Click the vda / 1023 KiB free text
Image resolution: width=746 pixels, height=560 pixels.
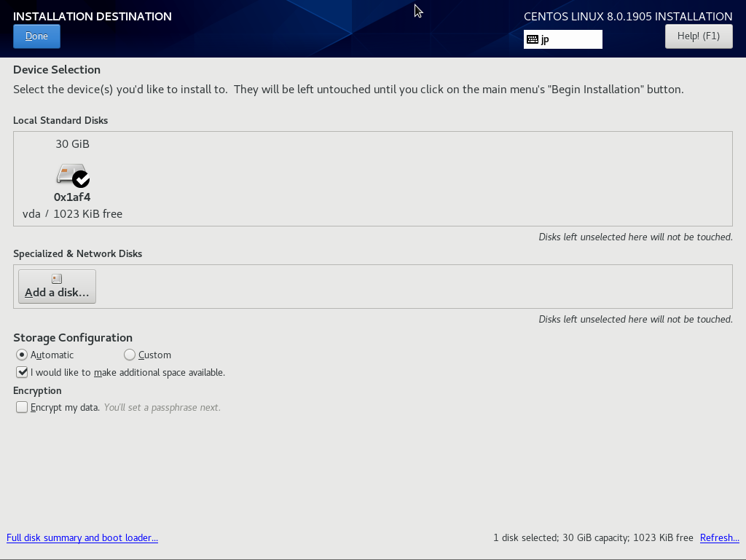pyautogui.click(x=72, y=213)
